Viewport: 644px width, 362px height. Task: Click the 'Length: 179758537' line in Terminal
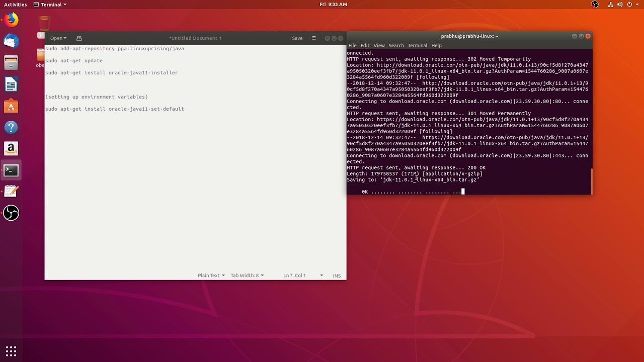(x=415, y=173)
